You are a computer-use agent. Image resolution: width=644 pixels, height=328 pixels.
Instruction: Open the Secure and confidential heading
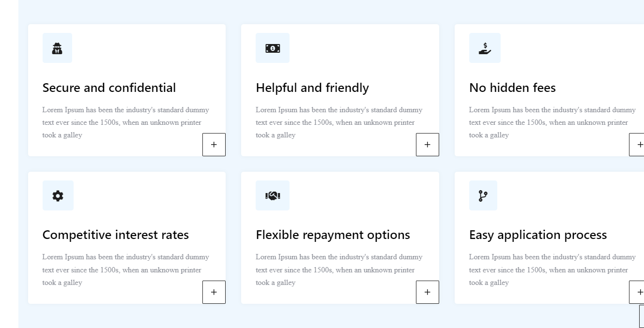click(x=109, y=88)
